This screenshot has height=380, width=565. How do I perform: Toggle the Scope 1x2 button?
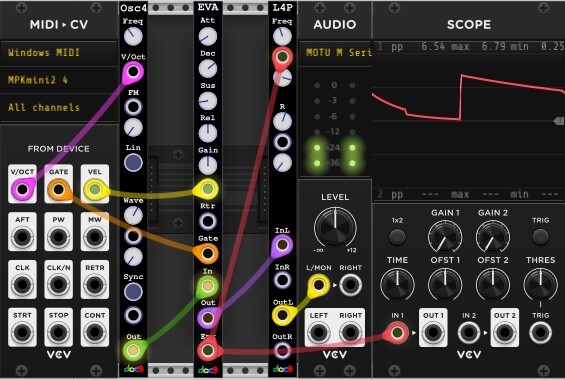point(397,237)
